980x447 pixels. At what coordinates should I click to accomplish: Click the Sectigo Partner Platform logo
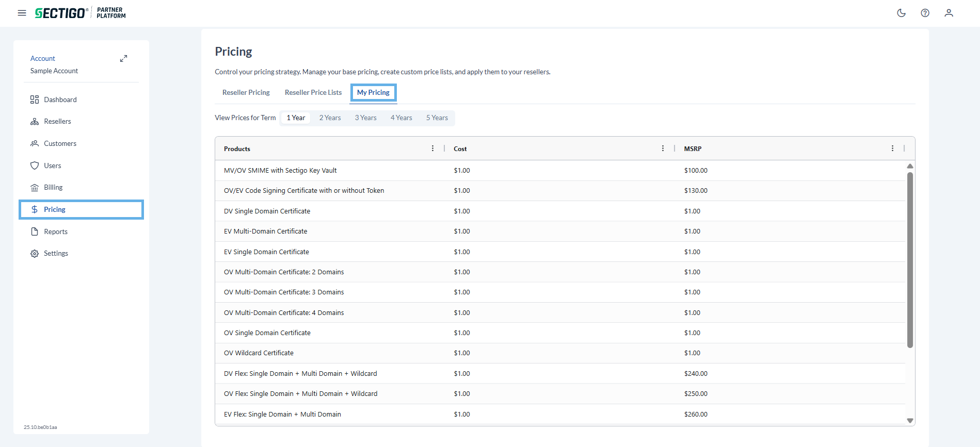pos(81,13)
